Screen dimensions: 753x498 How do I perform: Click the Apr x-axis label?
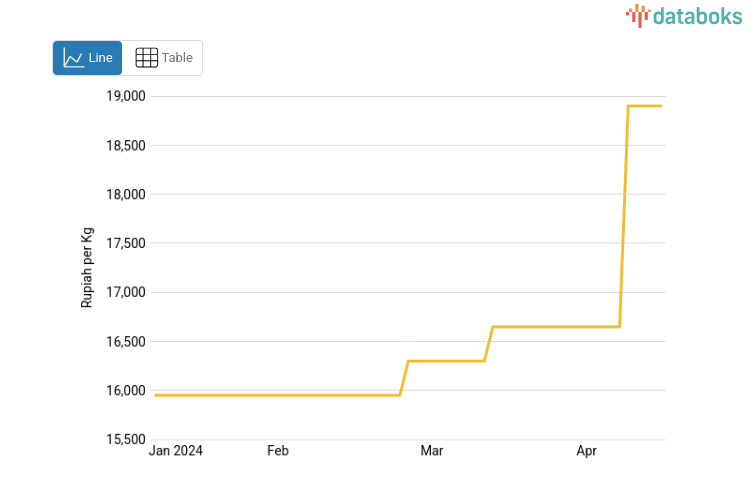(x=587, y=451)
